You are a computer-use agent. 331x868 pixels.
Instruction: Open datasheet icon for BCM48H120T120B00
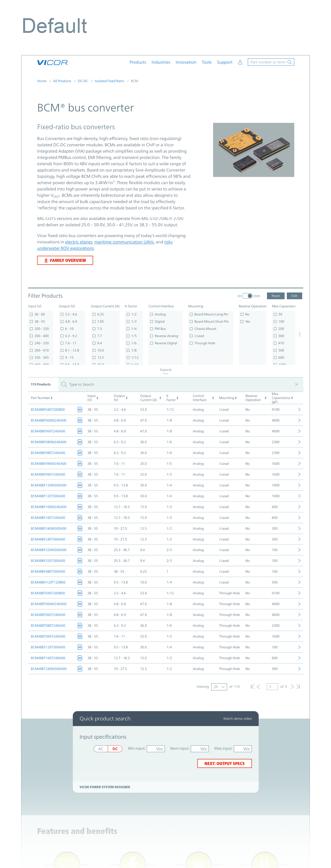coord(80,582)
